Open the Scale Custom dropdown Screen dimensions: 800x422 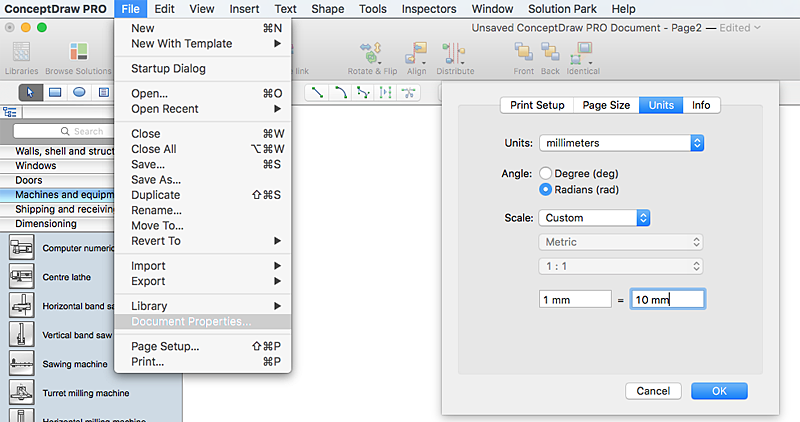point(594,218)
